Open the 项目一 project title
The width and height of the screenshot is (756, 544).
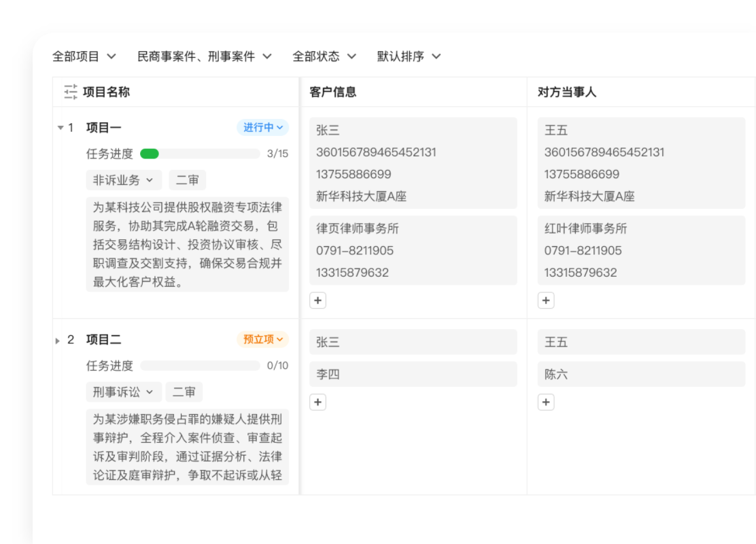(x=103, y=128)
